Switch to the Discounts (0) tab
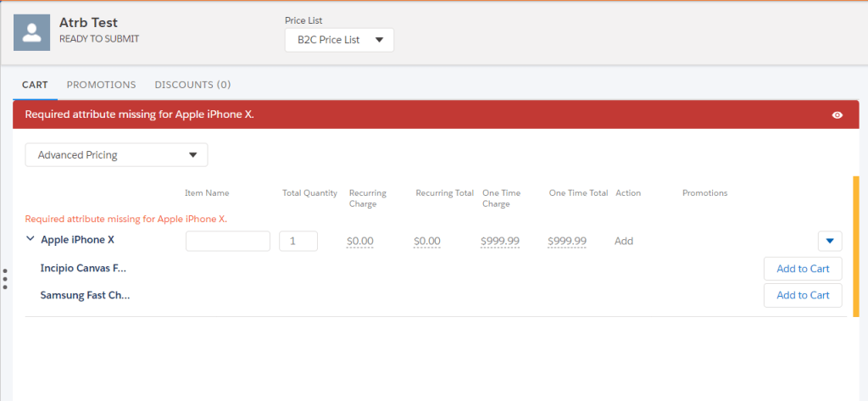 pyautogui.click(x=192, y=85)
